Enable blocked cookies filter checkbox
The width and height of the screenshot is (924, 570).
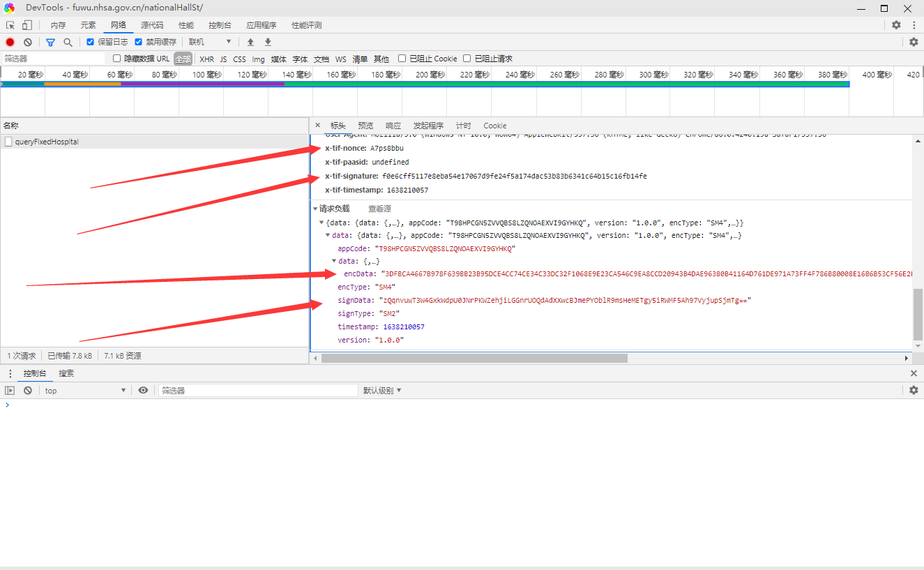pos(402,59)
